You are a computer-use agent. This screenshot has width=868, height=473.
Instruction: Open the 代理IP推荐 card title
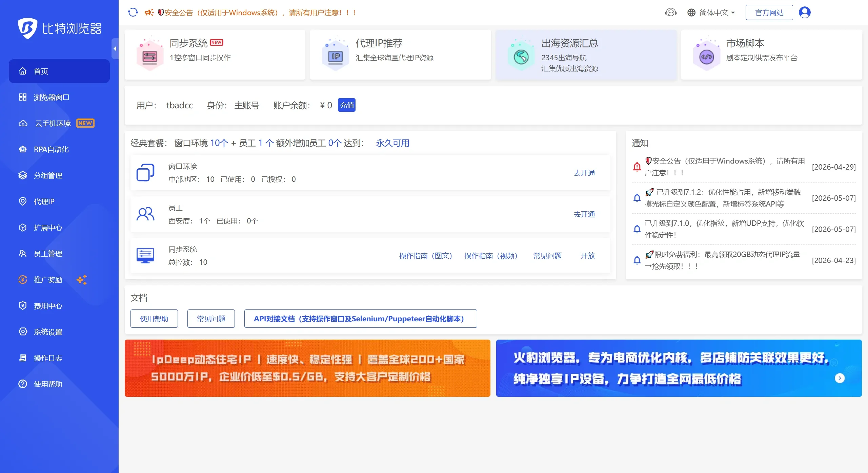tap(379, 43)
